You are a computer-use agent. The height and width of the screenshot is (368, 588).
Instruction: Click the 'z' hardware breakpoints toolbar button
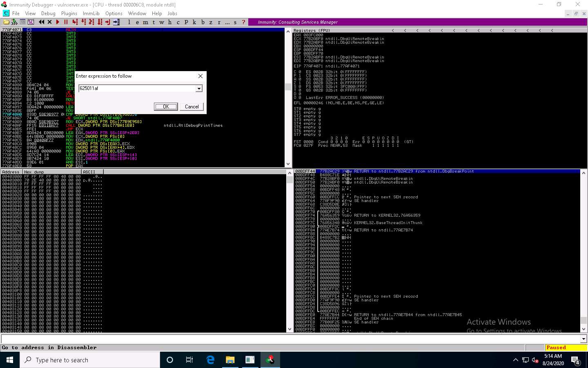click(211, 22)
